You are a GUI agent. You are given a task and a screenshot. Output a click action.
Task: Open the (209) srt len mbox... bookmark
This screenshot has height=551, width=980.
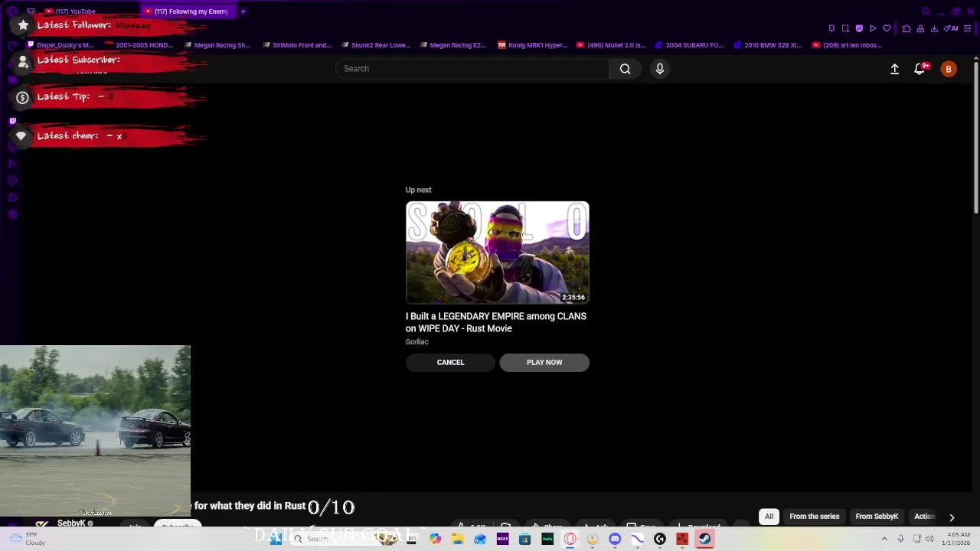pyautogui.click(x=847, y=45)
